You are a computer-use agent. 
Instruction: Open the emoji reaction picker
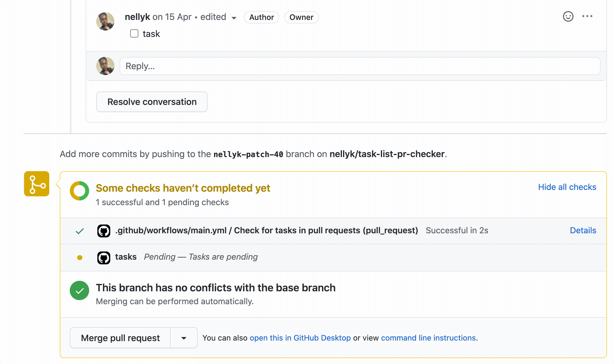[x=568, y=16]
